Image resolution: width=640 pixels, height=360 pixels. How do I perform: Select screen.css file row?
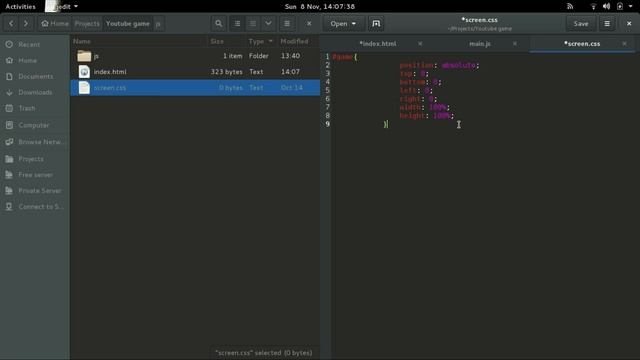(195, 88)
